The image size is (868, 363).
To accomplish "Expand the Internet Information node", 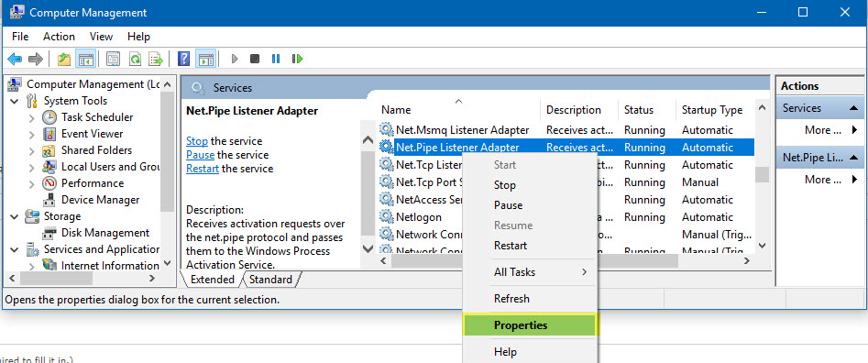I will click(32, 266).
